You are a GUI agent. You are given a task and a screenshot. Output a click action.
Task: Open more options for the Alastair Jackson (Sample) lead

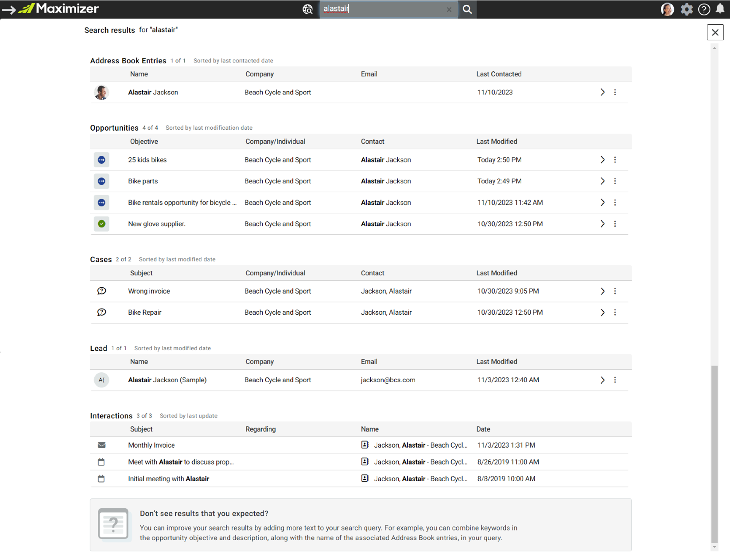click(x=615, y=380)
